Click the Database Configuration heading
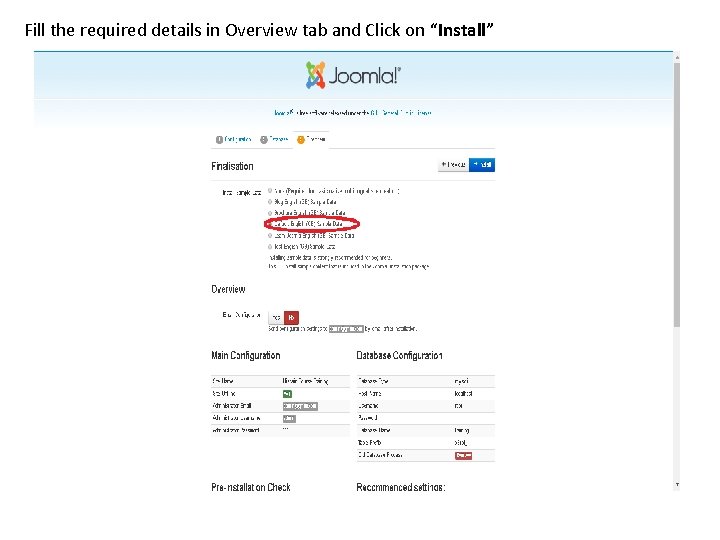 click(x=399, y=355)
